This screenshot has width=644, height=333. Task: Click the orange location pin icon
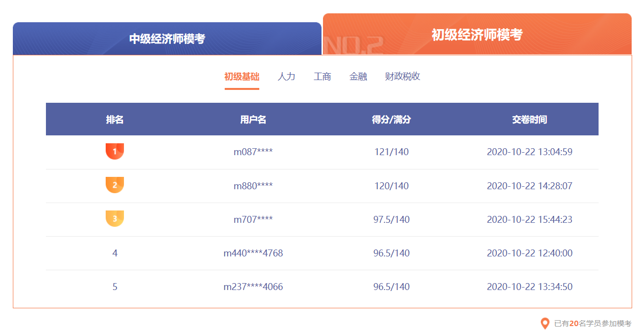545,324
